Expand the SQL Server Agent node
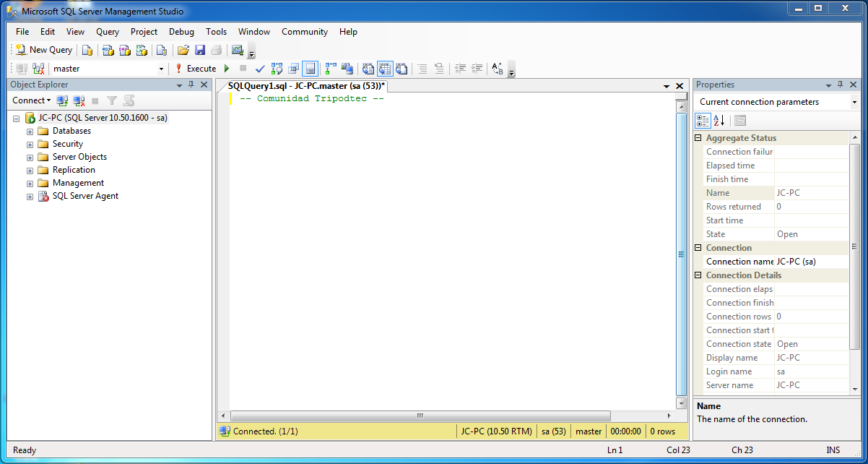Viewport: 868px width, 464px height. tap(30, 197)
